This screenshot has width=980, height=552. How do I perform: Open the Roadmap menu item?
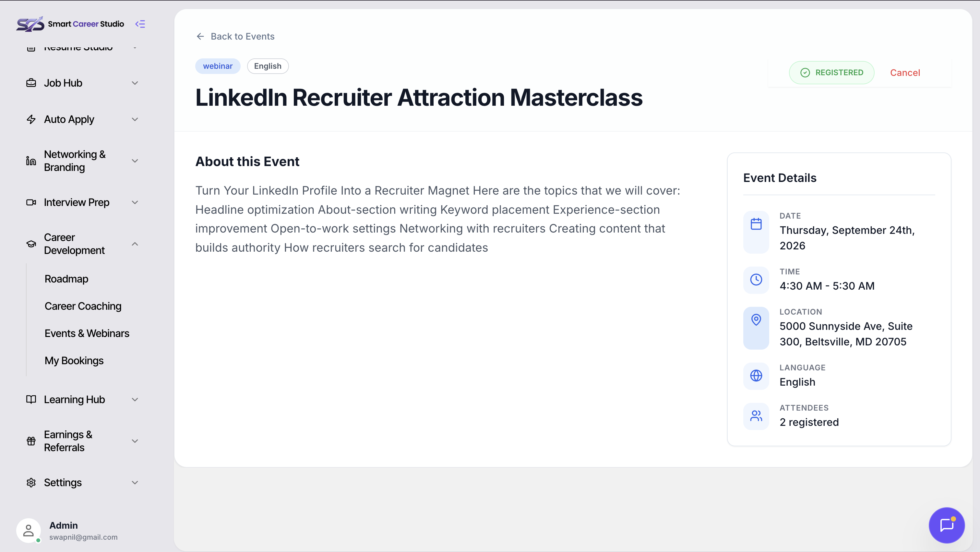pyautogui.click(x=66, y=279)
